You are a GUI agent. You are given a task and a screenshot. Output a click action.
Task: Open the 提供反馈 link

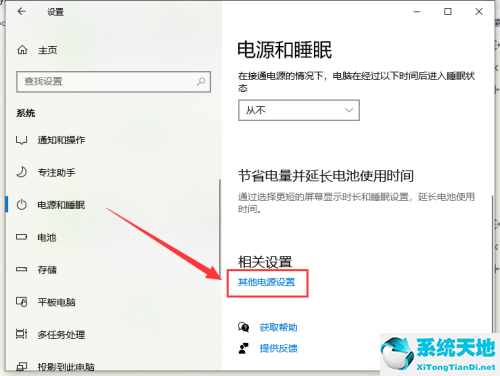[x=278, y=348]
